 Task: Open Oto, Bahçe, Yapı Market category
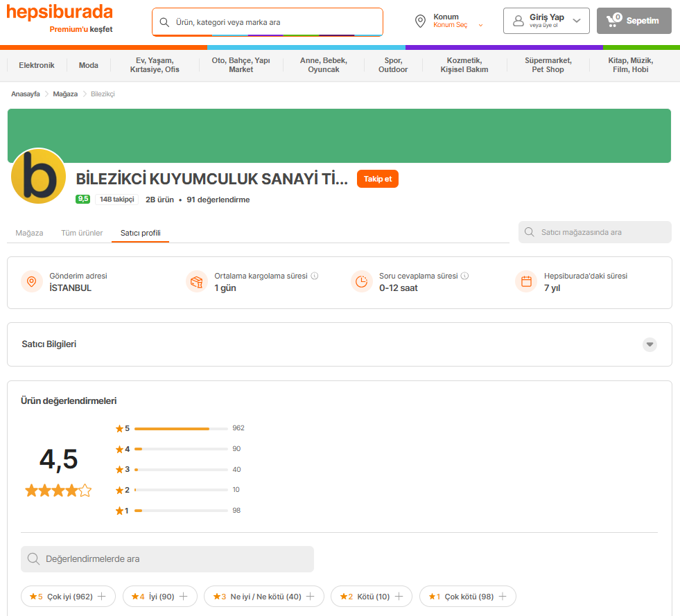tap(241, 65)
